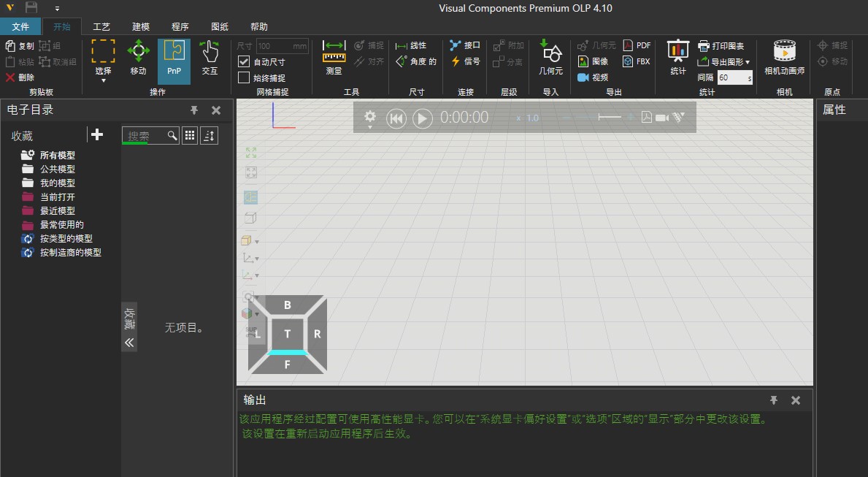The width and height of the screenshot is (868, 477).
Task: Select 所有模型 in the collections list
Action: [x=57, y=155]
